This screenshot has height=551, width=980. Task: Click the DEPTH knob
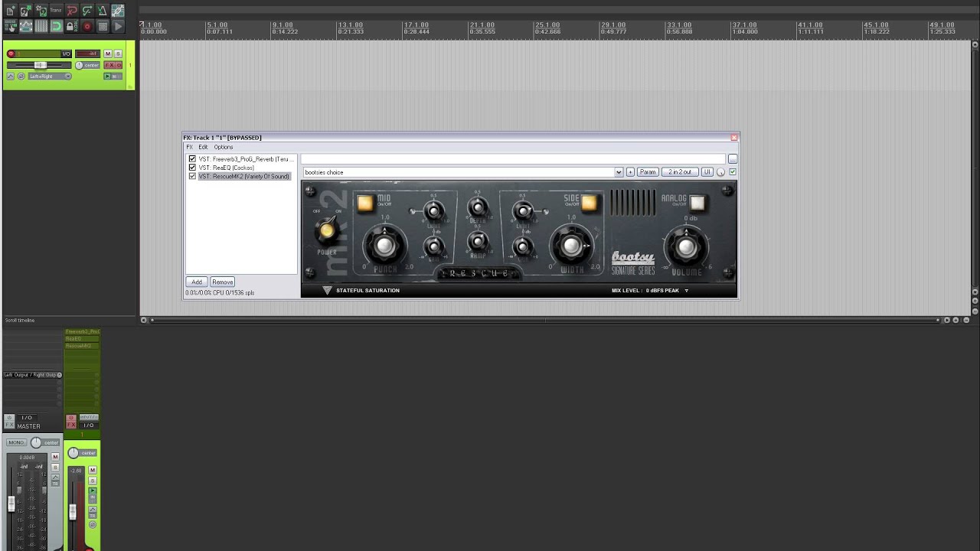click(478, 207)
